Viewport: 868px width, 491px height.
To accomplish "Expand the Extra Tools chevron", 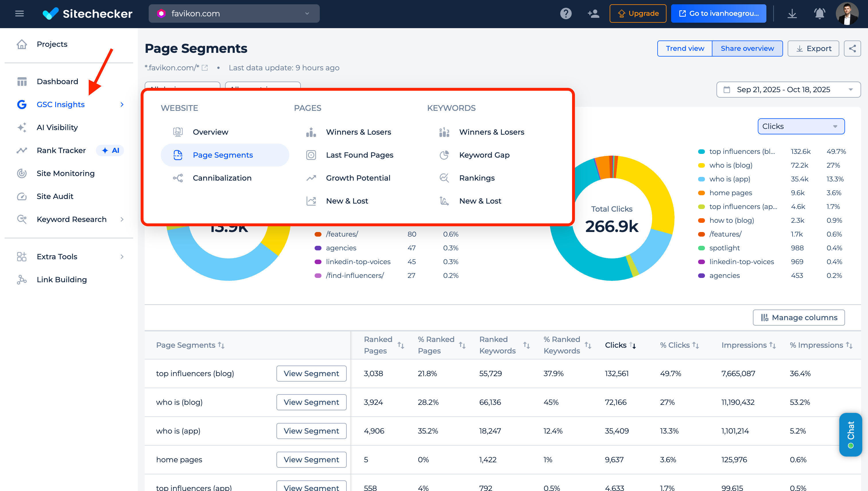I will click(x=122, y=257).
